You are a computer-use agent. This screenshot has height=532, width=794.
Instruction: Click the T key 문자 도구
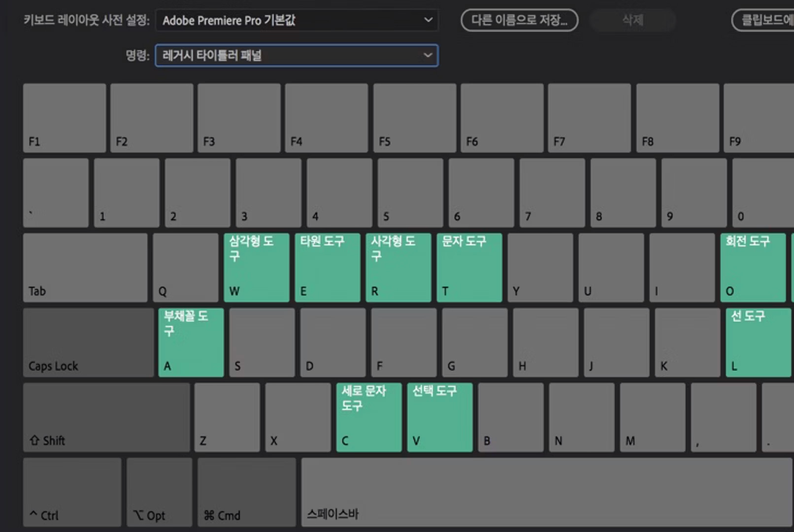click(469, 267)
